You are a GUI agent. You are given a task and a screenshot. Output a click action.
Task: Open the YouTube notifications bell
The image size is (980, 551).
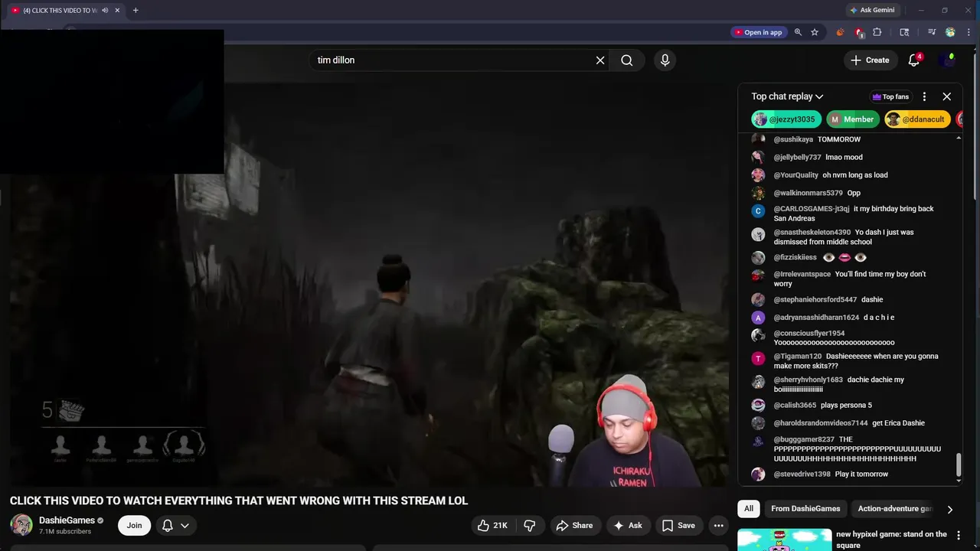[914, 60]
